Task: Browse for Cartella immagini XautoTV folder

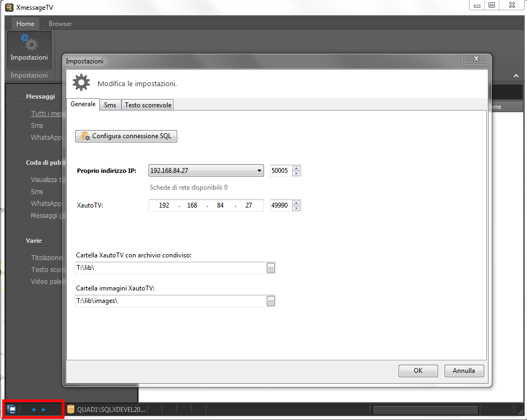Action: pyautogui.click(x=271, y=301)
